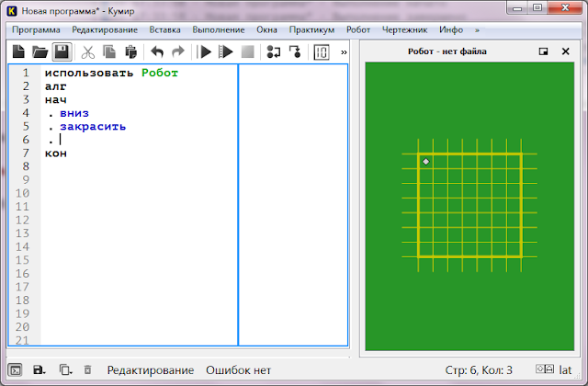Image resolution: width=588 pixels, height=386 pixels.
Task: Click the 'вниз' command in code
Action: (x=74, y=113)
